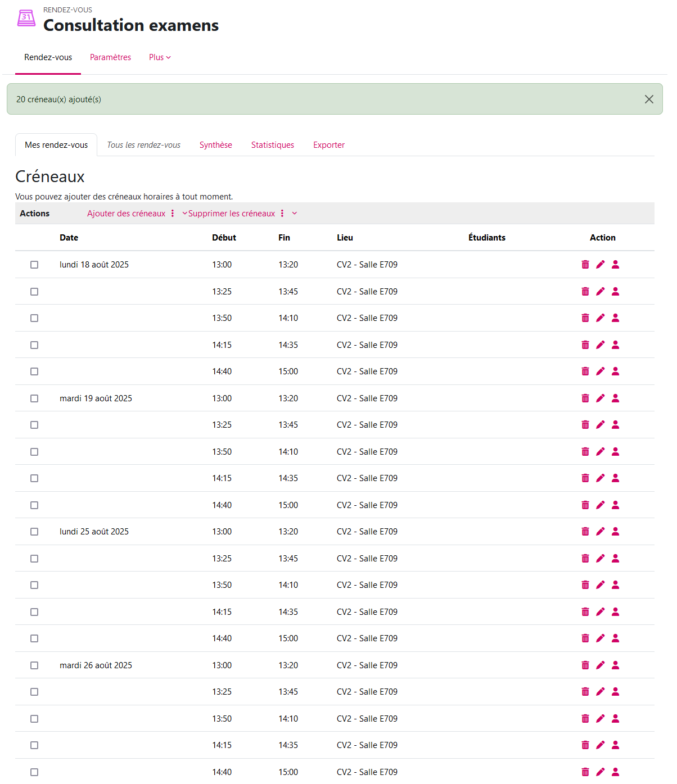Click trash icon for lundi 25 août 13:00 slot
Image resolution: width=677 pixels, height=784 pixels.
coord(585,532)
